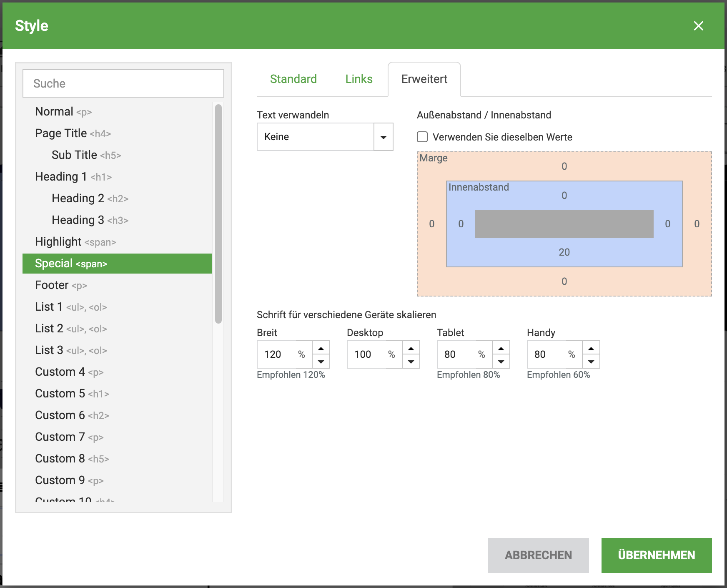727x588 pixels.
Task: Close the Style dialog with X
Action: [x=698, y=26]
